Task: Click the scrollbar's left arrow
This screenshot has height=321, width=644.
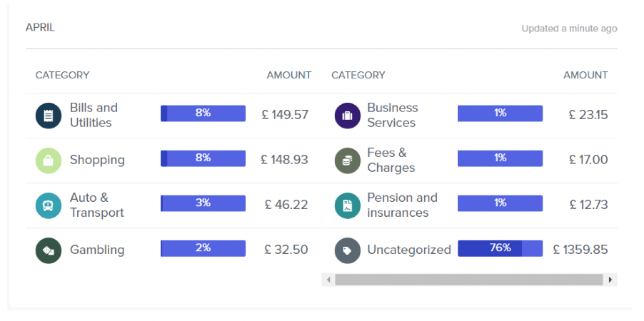Action: pyautogui.click(x=328, y=280)
